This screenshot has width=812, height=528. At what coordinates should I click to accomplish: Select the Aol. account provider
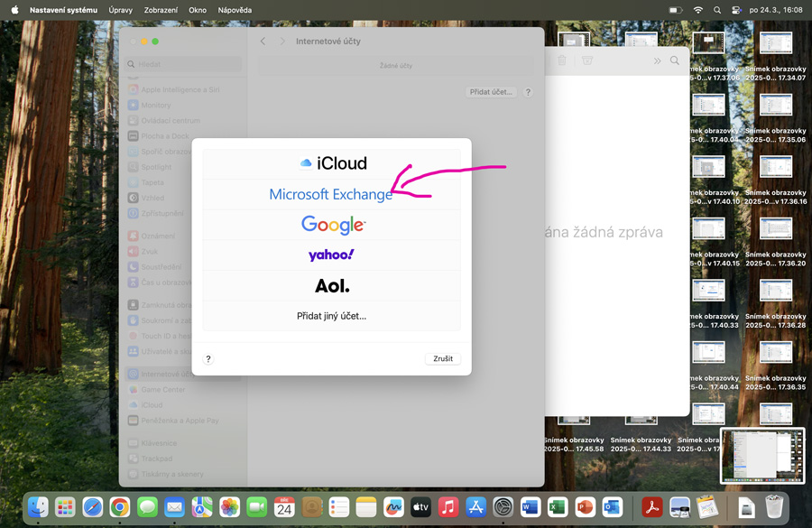[331, 286]
